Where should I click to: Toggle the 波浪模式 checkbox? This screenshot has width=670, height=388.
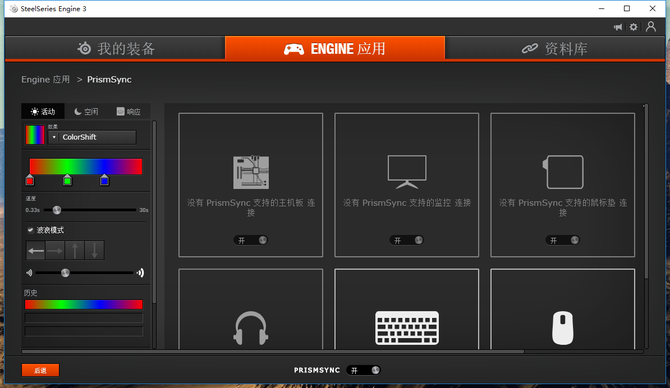pos(30,230)
